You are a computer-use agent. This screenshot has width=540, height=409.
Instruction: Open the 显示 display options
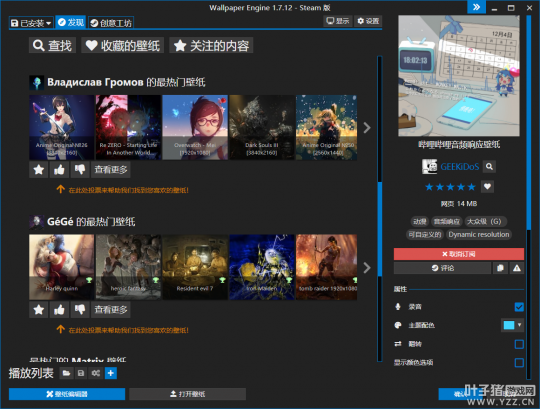338,21
